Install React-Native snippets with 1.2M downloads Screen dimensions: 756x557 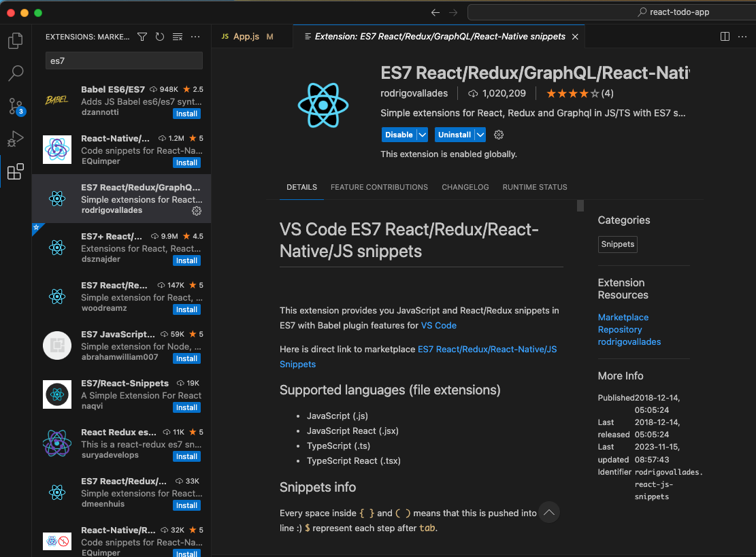186,163
